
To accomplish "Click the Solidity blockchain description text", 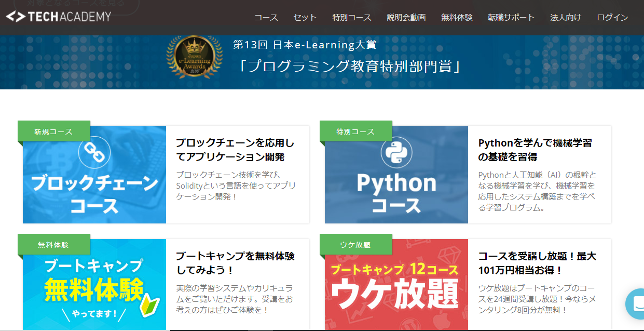I will pos(235,186).
